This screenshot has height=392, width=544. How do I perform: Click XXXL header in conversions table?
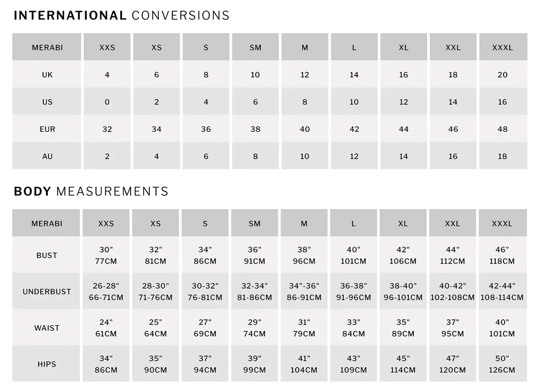(x=503, y=47)
